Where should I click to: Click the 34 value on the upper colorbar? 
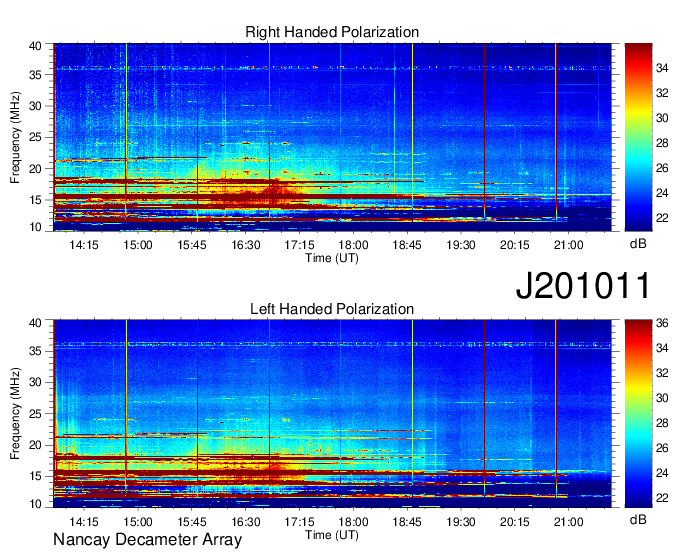662,68
